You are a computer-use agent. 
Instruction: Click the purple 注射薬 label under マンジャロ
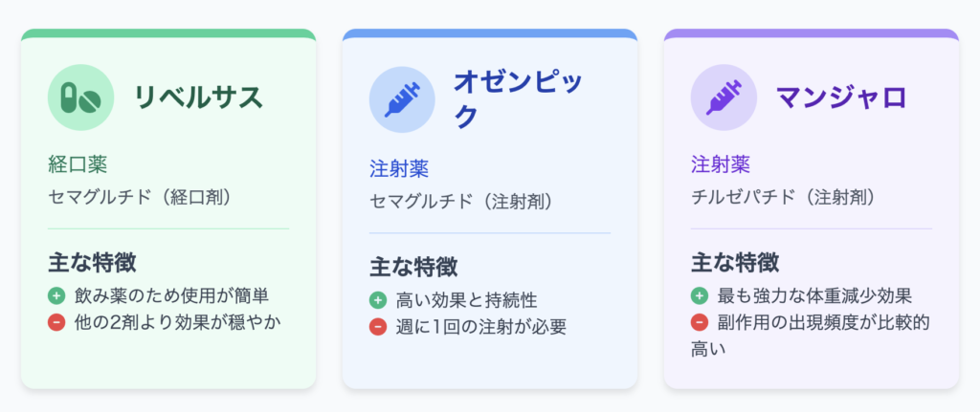click(x=721, y=164)
